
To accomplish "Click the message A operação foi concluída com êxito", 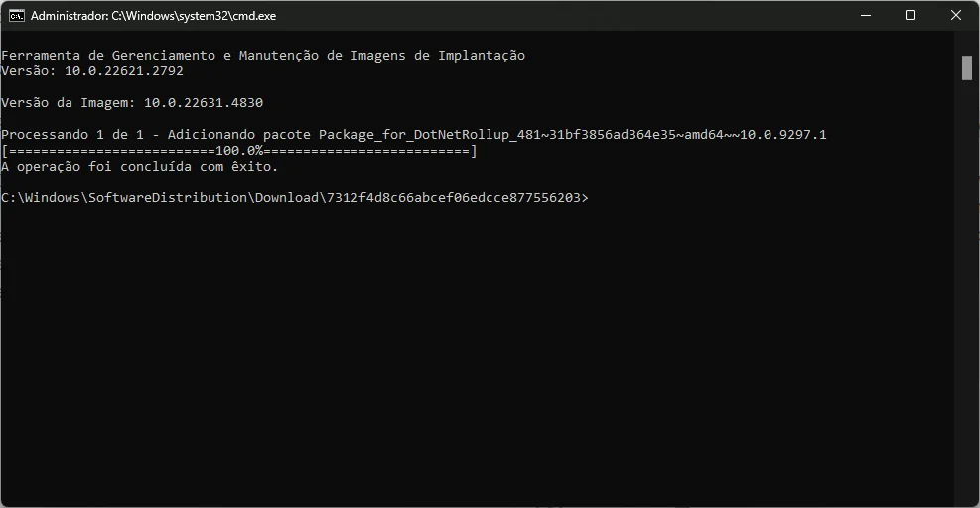I will (x=139, y=167).
